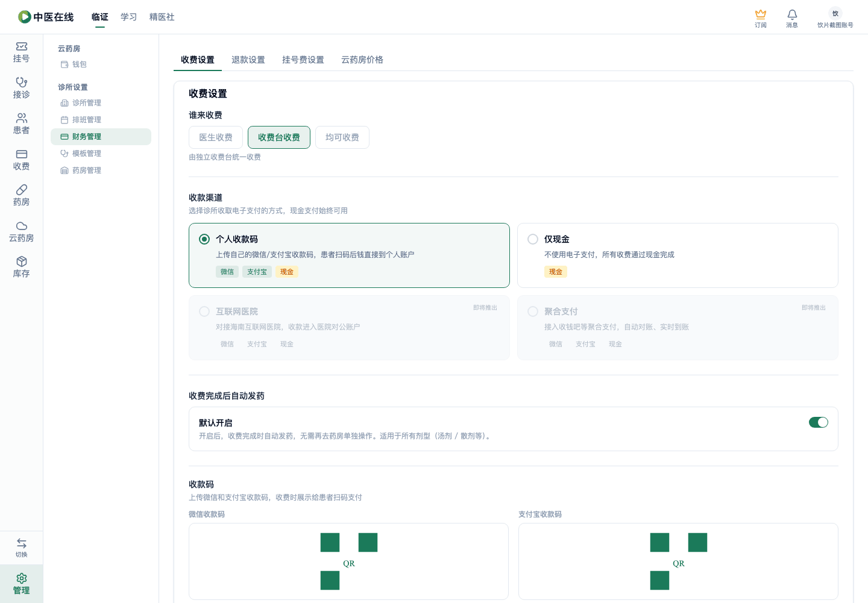Click the 支付宝 tag under 个人收款码
The width and height of the screenshot is (868, 603).
tap(257, 272)
